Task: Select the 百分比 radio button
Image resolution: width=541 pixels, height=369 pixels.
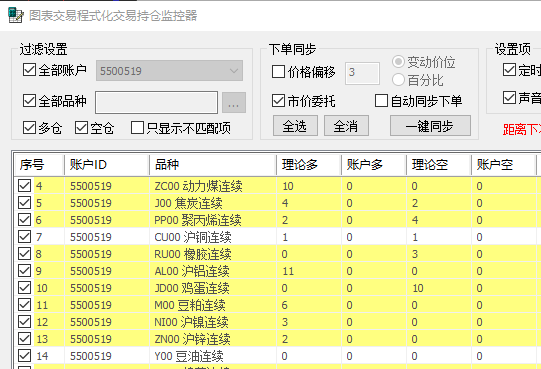Action: 398,80
